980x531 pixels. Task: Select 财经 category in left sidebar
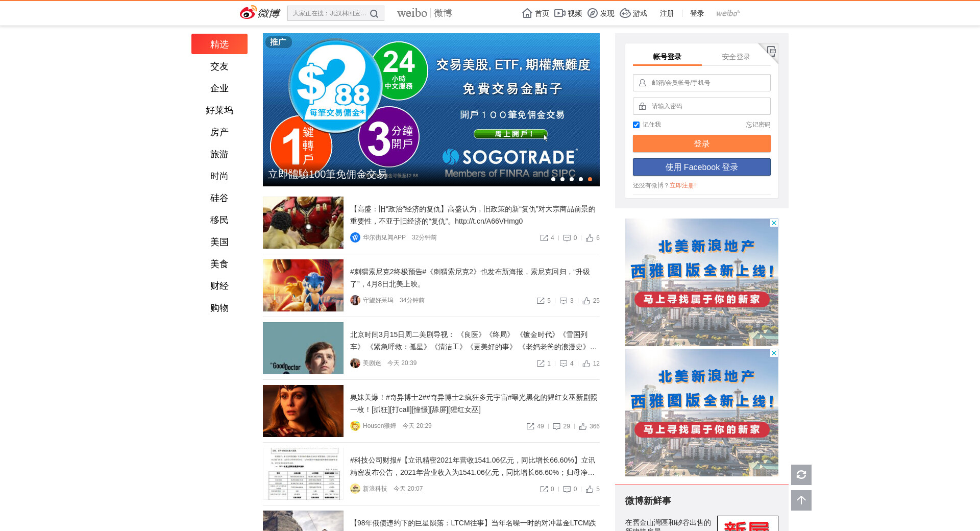(219, 286)
